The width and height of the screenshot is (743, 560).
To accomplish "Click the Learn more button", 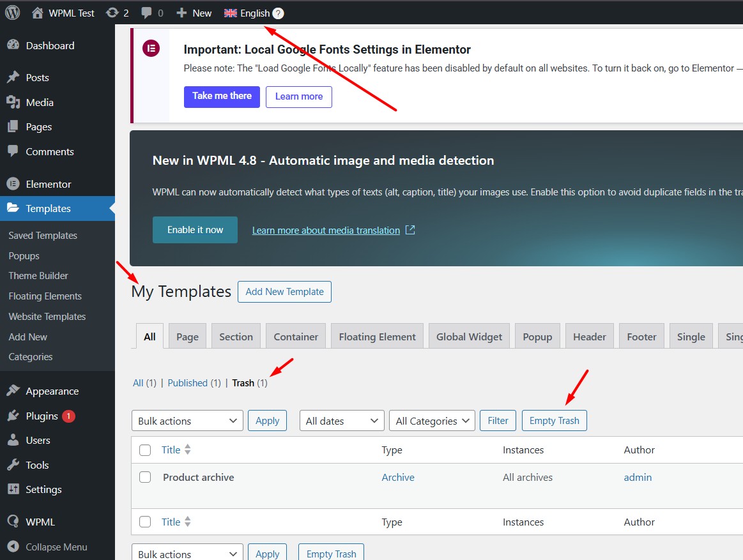I will [x=299, y=96].
